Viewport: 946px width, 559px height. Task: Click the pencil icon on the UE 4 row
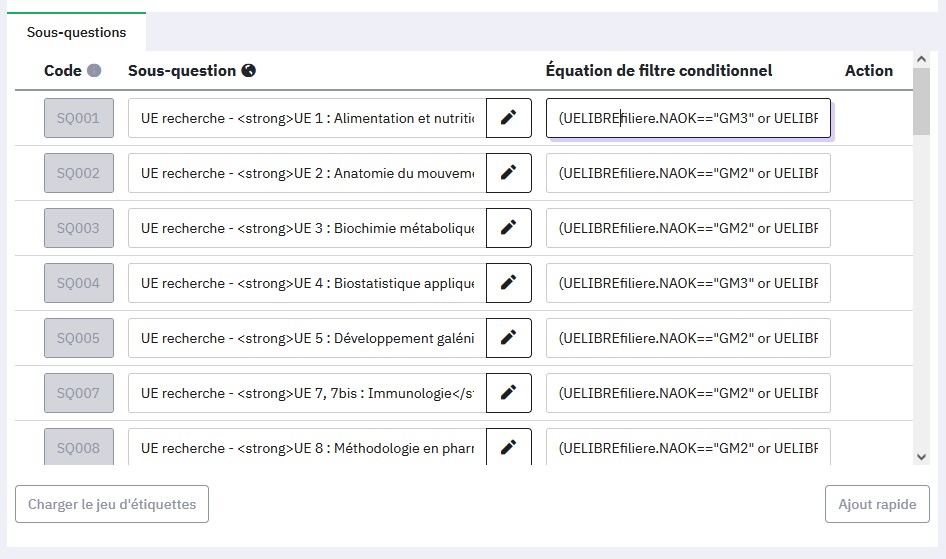click(x=508, y=283)
